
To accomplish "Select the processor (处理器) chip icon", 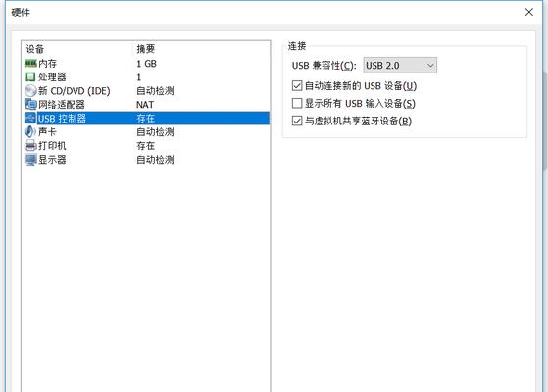I will [30, 76].
